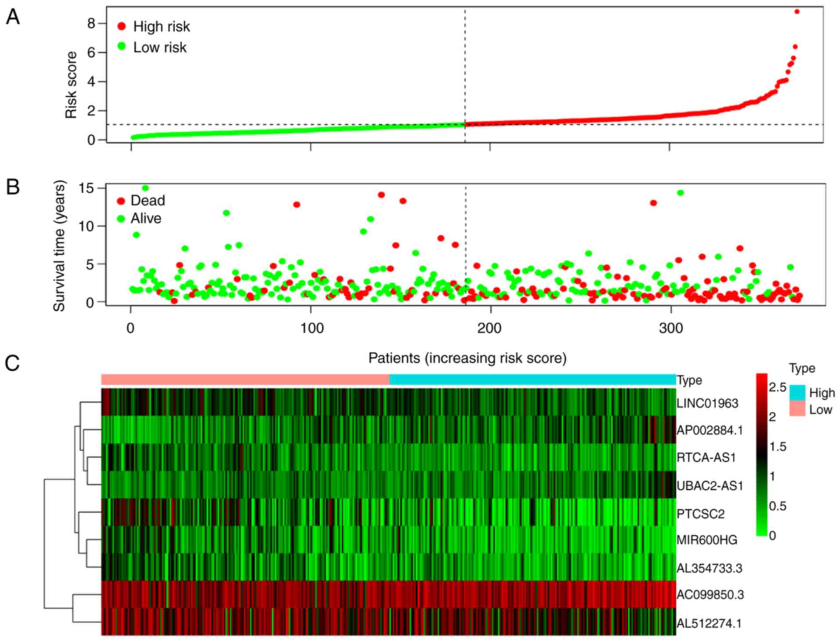Click the highest risk score data point
This screenshot has height=642, width=840.
pos(797,12)
